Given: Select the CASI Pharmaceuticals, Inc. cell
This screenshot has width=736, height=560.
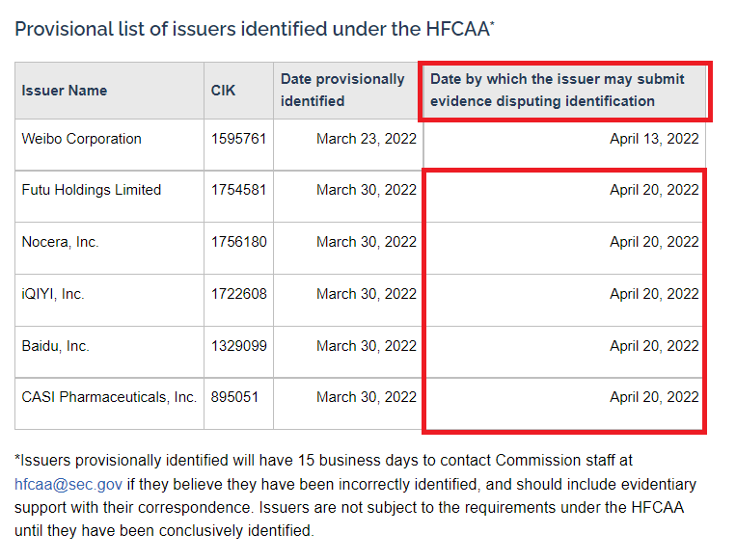Looking at the screenshot, I should [x=109, y=397].
